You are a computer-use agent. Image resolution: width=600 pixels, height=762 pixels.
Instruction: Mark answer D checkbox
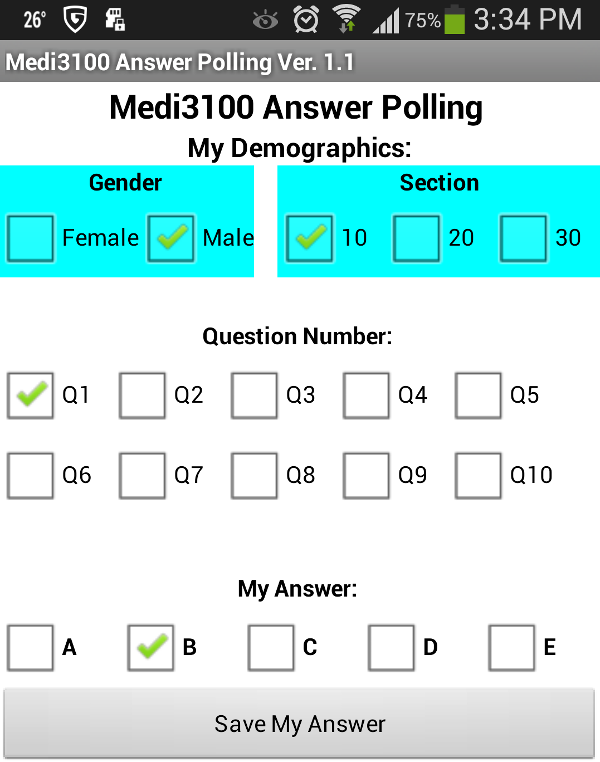click(391, 648)
